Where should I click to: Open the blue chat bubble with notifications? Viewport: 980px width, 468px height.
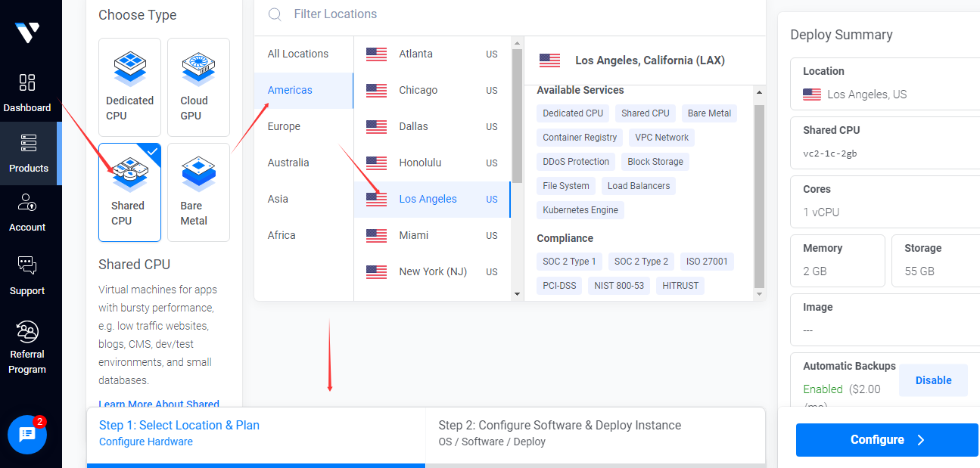(27, 434)
